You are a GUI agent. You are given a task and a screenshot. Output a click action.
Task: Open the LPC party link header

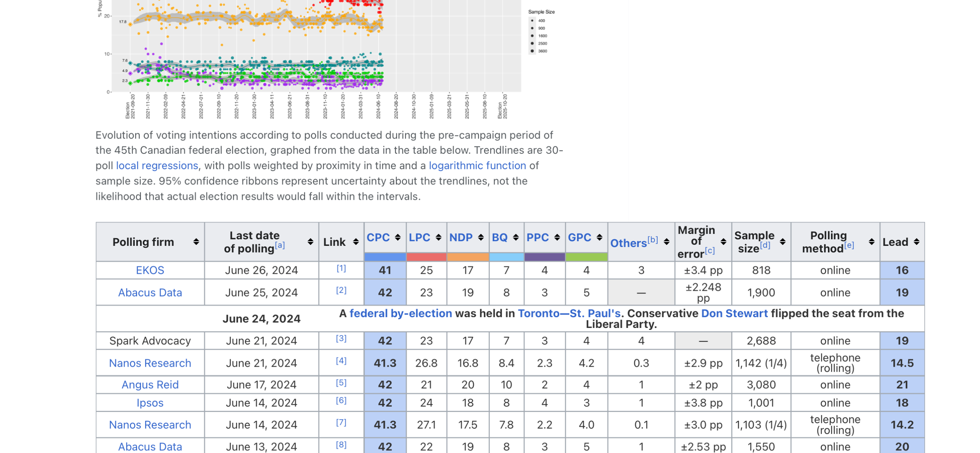tap(419, 237)
